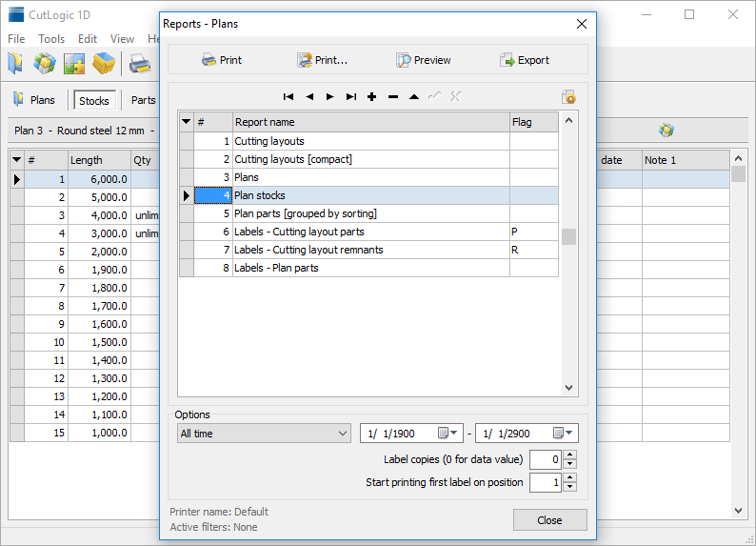Decrease first label position value
This screenshot has height=546, width=756.
coord(570,487)
